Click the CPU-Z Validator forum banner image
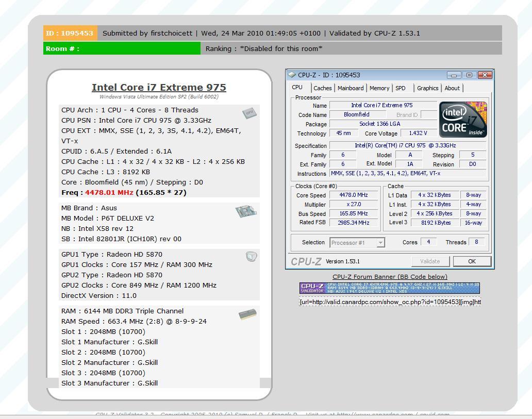This screenshot has height=419, width=532. click(390, 288)
